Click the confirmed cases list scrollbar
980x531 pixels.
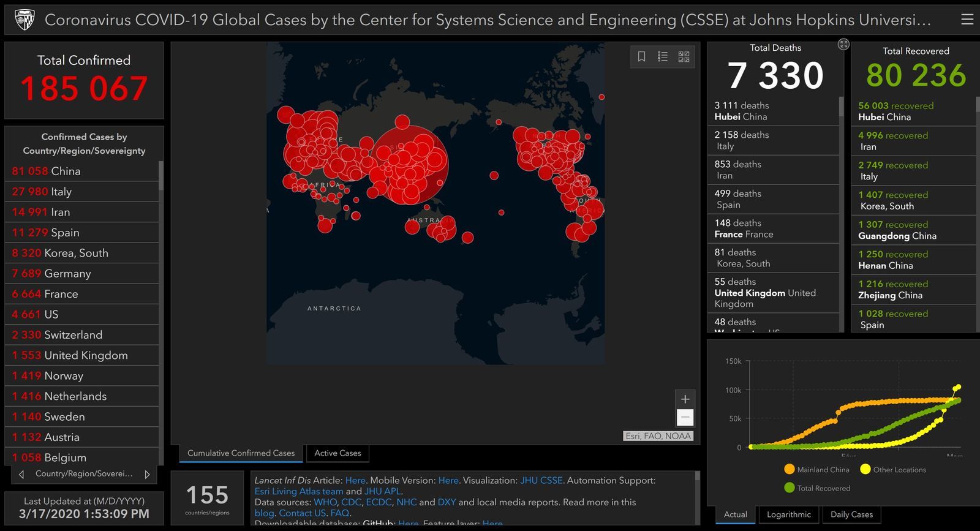tap(161, 175)
